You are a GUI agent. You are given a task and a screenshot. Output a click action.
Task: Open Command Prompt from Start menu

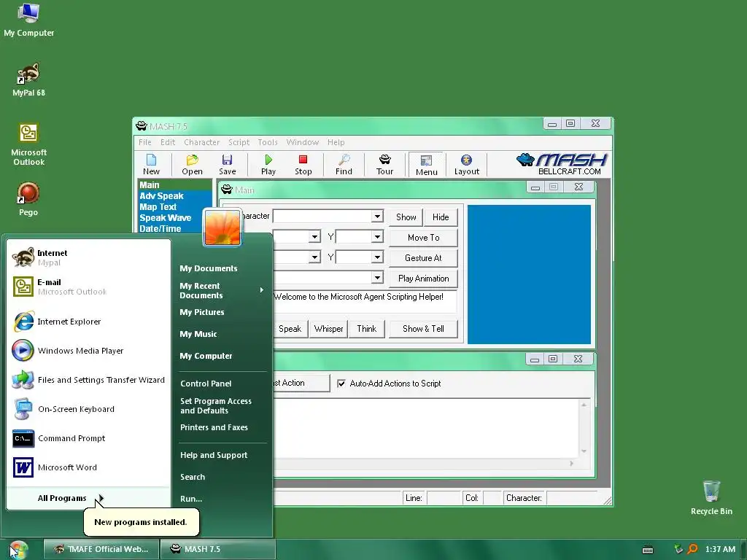pos(88,438)
